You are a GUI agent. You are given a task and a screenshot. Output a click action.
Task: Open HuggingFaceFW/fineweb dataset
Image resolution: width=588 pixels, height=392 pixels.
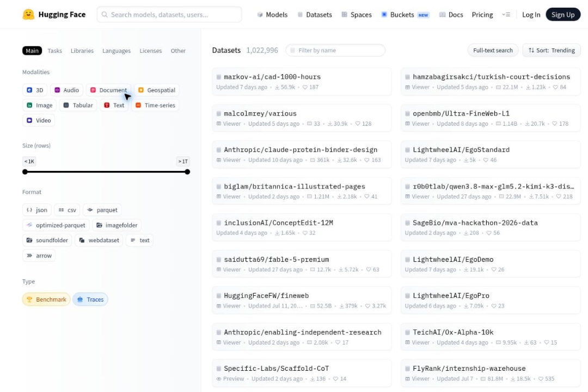(302, 301)
